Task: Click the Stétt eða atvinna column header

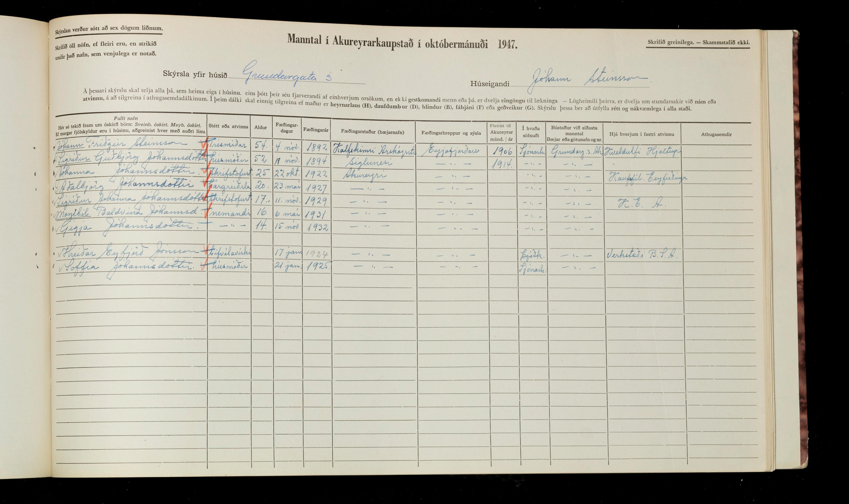Action: tap(228, 126)
